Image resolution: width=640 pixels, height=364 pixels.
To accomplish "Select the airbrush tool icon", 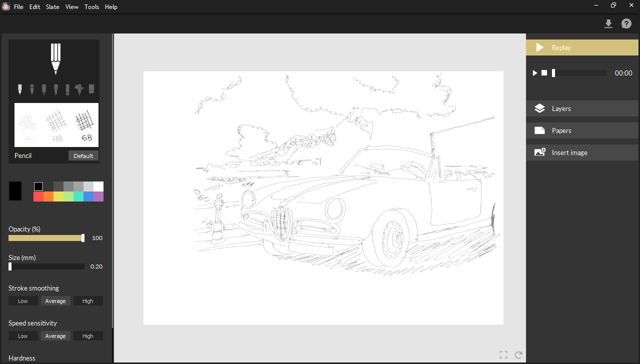I will coord(79,89).
